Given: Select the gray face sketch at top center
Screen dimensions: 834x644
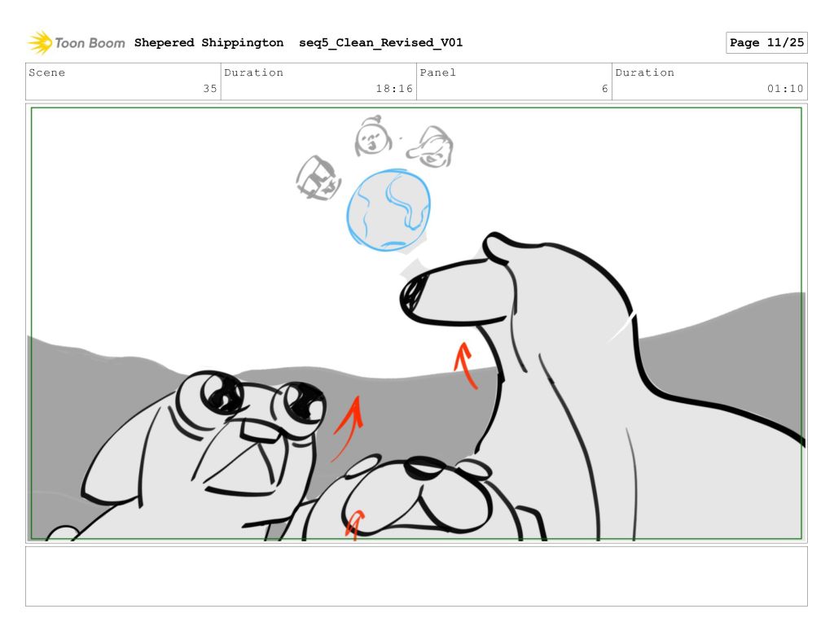Looking at the screenshot, I should click(371, 137).
